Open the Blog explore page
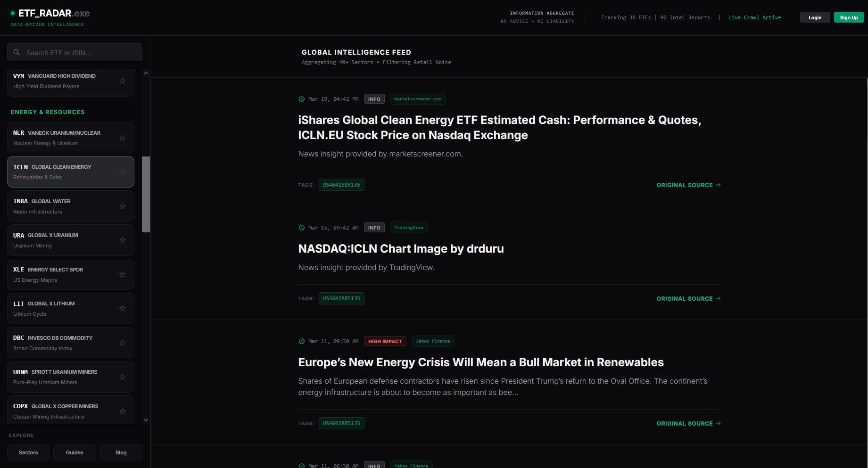Viewport: 868px width, 468px height. [x=121, y=452]
